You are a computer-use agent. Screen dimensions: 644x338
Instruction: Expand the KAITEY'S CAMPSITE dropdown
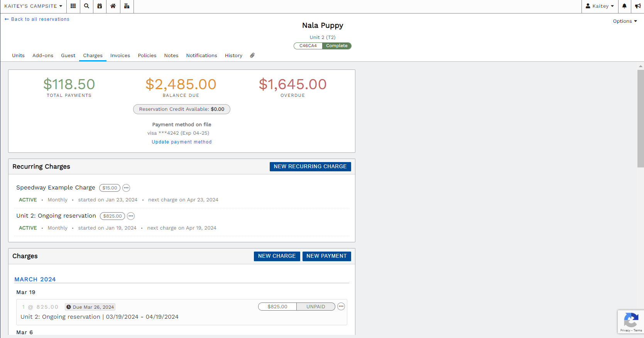click(33, 6)
